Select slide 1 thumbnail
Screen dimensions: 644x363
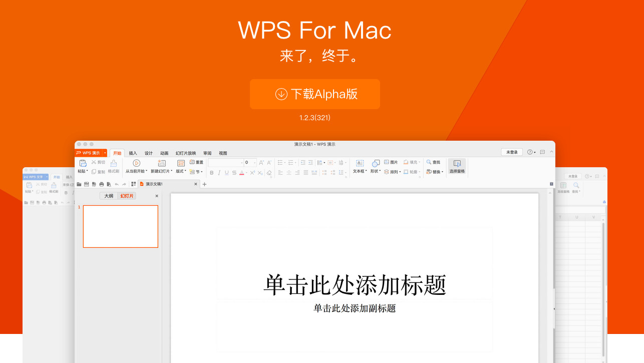click(x=121, y=226)
